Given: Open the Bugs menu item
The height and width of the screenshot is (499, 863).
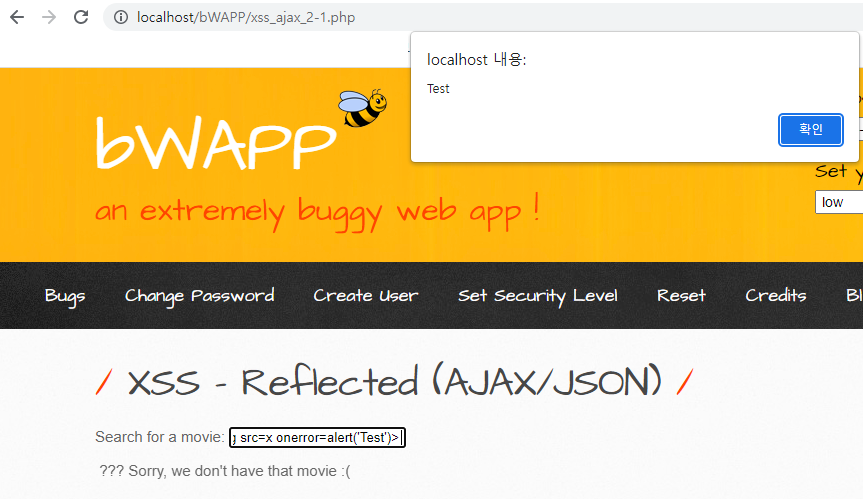Looking at the screenshot, I should [x=65, y=296].
